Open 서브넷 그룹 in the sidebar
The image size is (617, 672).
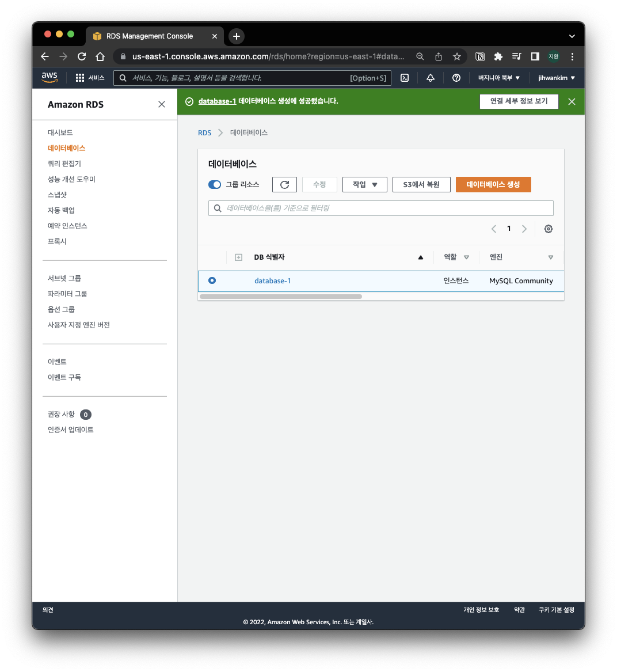64,278
